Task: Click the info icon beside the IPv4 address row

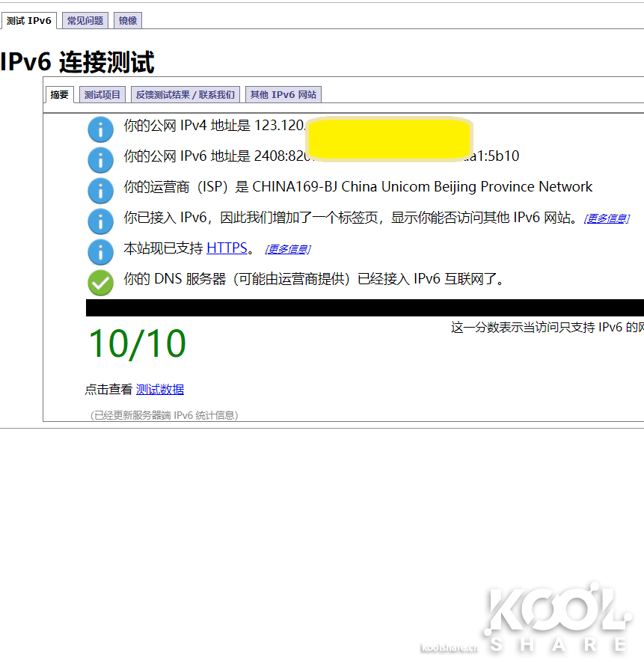Action: pos(100,129)
